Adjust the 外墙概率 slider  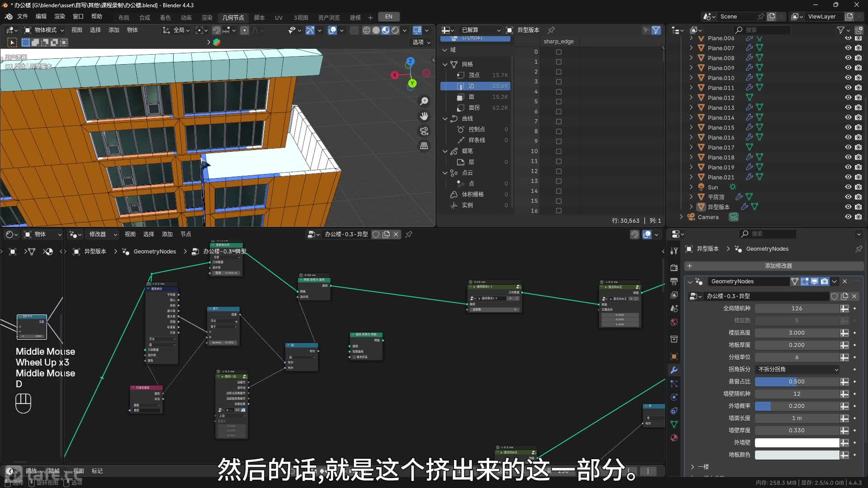point(797,406)
